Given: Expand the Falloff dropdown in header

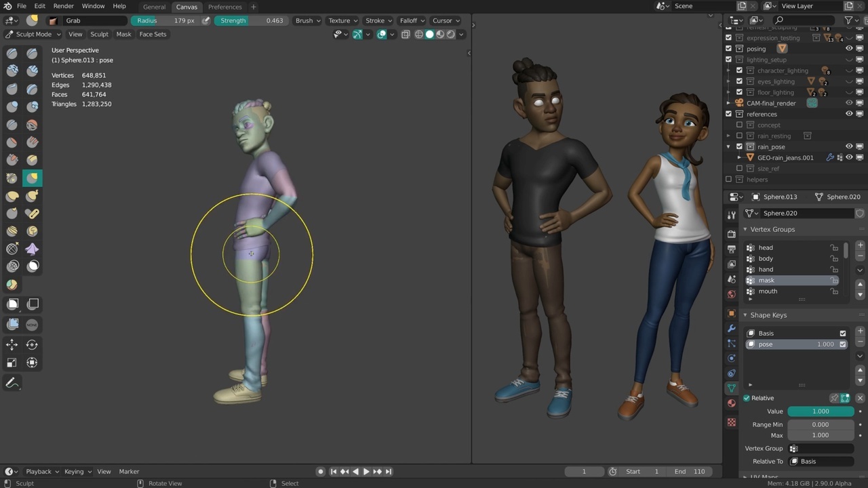Looking at the screenshot, I should click(x=412, y=20).
